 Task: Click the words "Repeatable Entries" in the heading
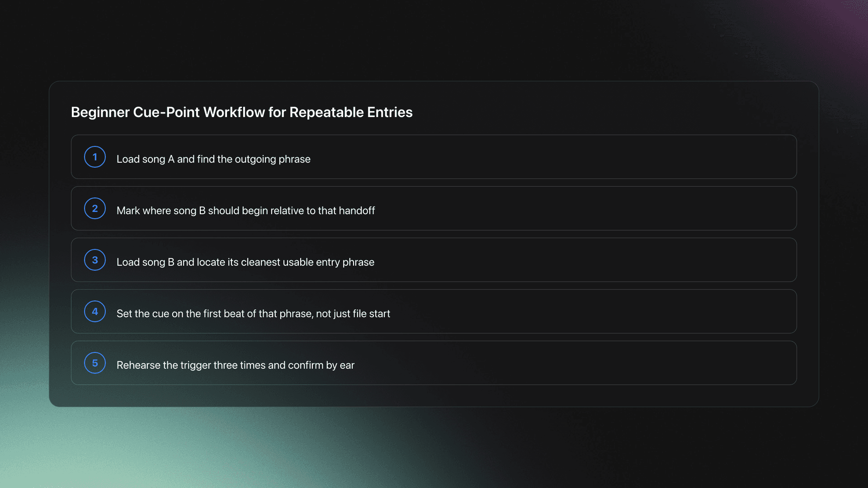coord(351,112)
